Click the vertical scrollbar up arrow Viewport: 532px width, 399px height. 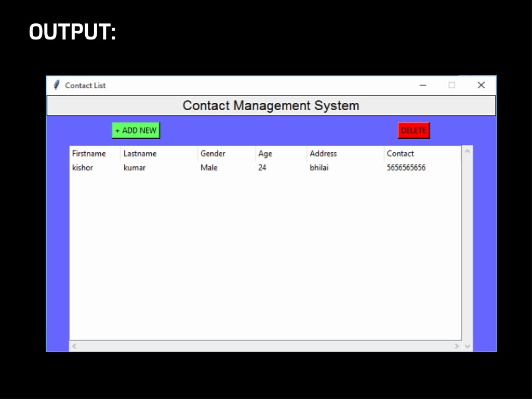point(467,151)
